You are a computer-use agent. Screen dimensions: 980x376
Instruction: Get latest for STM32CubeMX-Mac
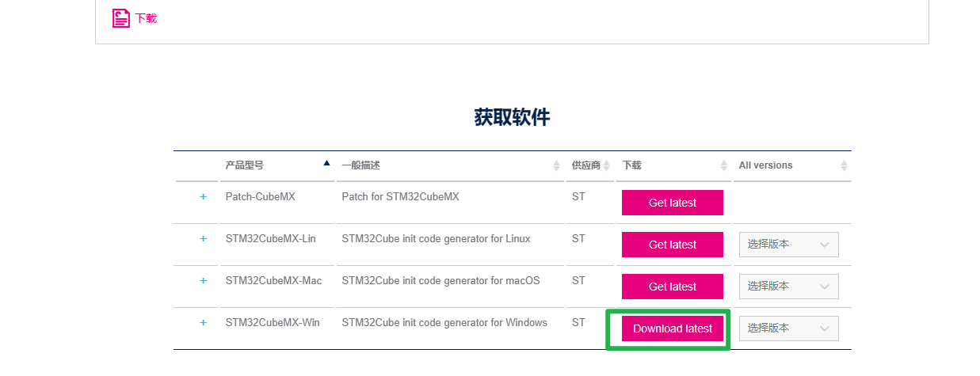[673, 287]
